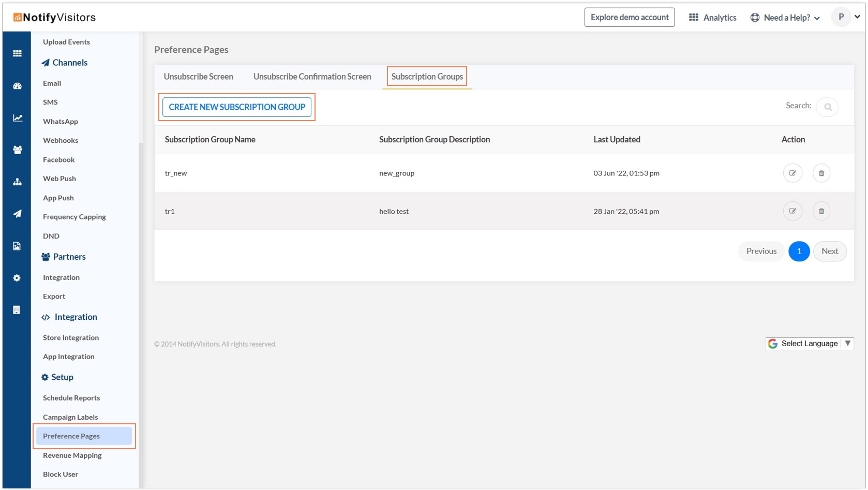868x490 pixels.
Task: Open Upload Events in sidebar
Action: [x=66, y=42]
